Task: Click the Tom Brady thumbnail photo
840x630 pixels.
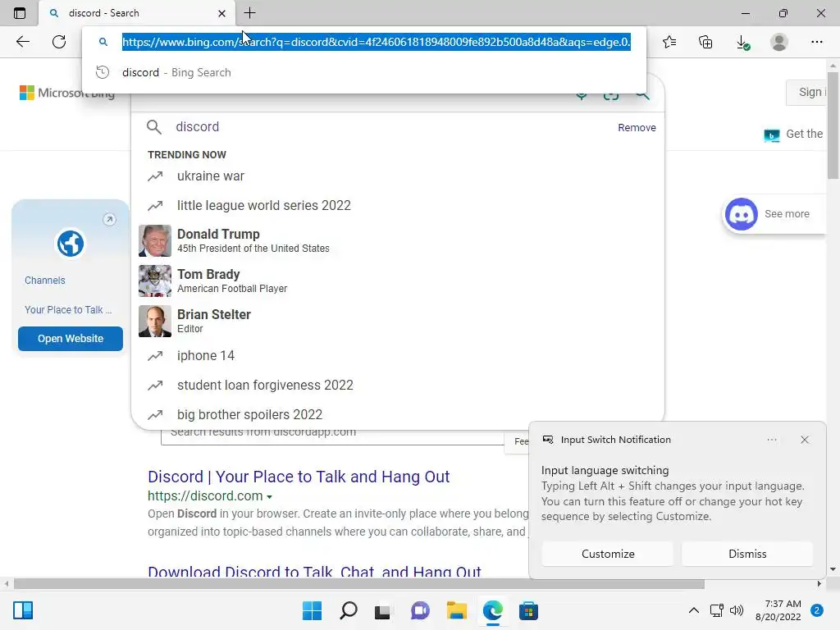Action: [x=155, y=281]
